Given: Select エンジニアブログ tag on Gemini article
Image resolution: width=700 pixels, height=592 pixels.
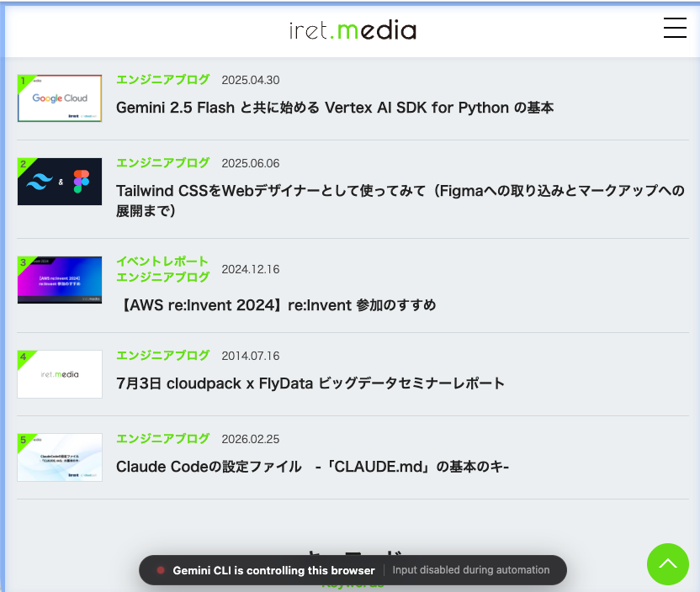Looking at the screenshot, I should 162,80.
